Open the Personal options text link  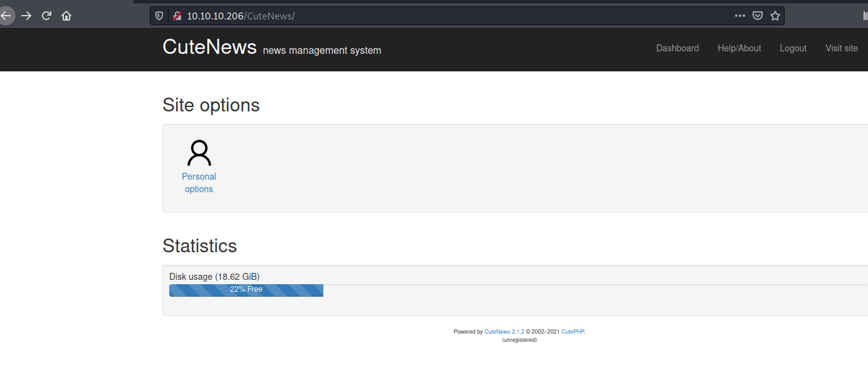pos(199,183)
